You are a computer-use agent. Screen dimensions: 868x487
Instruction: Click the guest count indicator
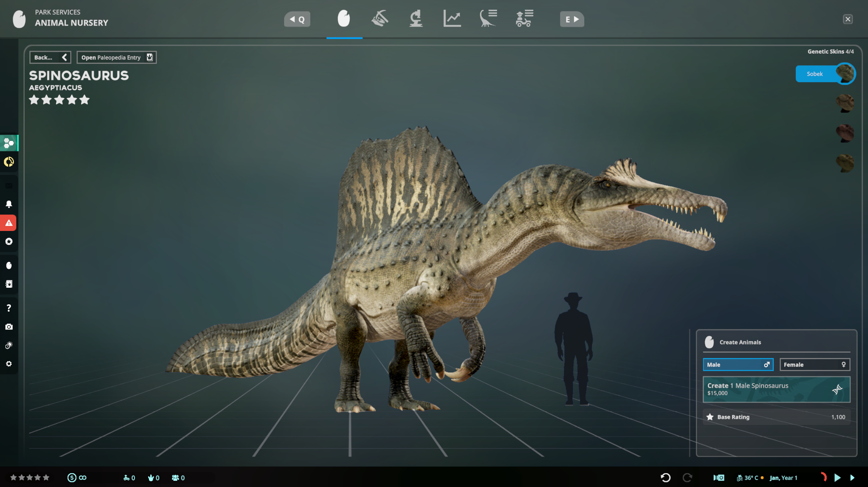pyautogui.click(x=178, y=478)
